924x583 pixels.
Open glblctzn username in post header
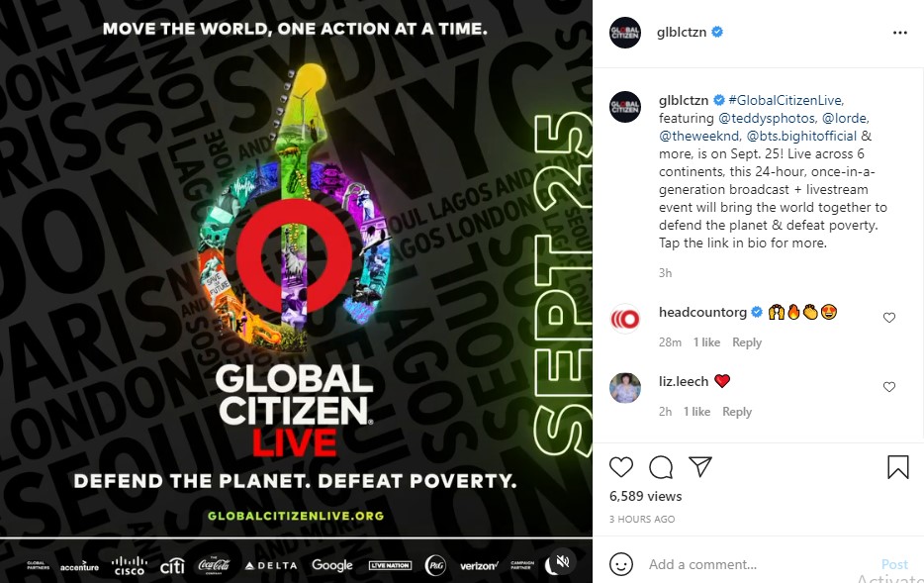coord(682,33)
